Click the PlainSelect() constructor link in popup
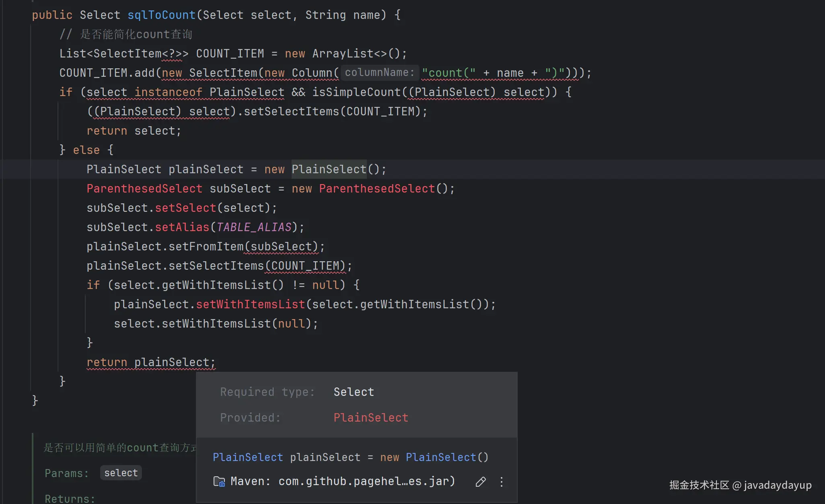825x504 pixels. (x=441, y=457)
